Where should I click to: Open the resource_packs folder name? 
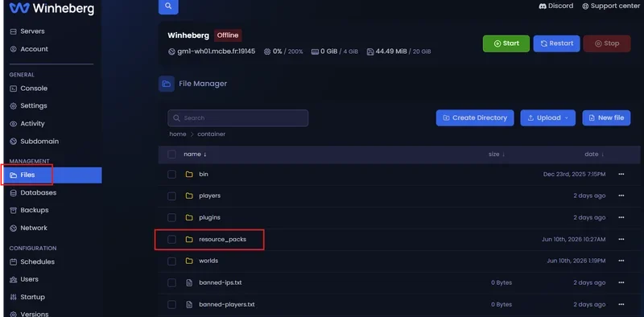(x=223, y=240)
